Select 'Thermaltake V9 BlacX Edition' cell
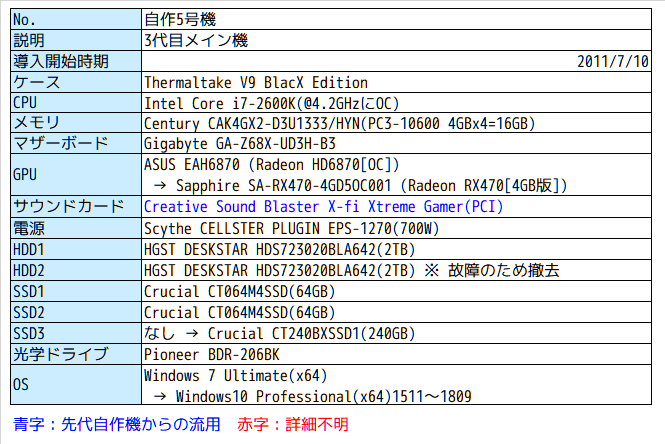Viewport: 665px width, 444px height. (396, 82)
